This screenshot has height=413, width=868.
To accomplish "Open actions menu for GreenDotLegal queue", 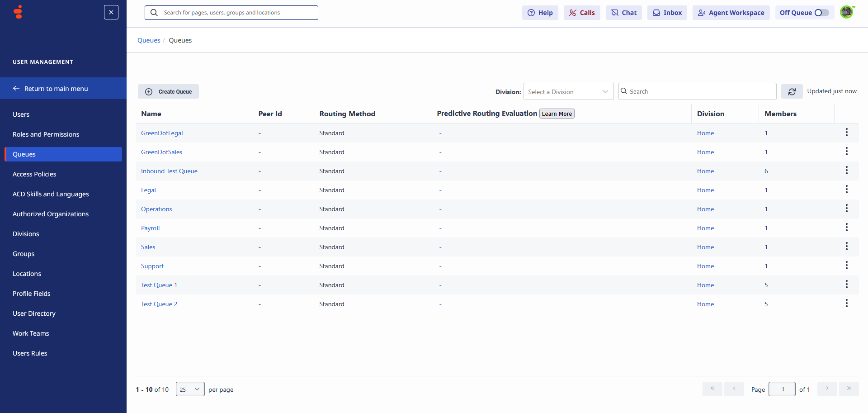I will coord(847,133).
